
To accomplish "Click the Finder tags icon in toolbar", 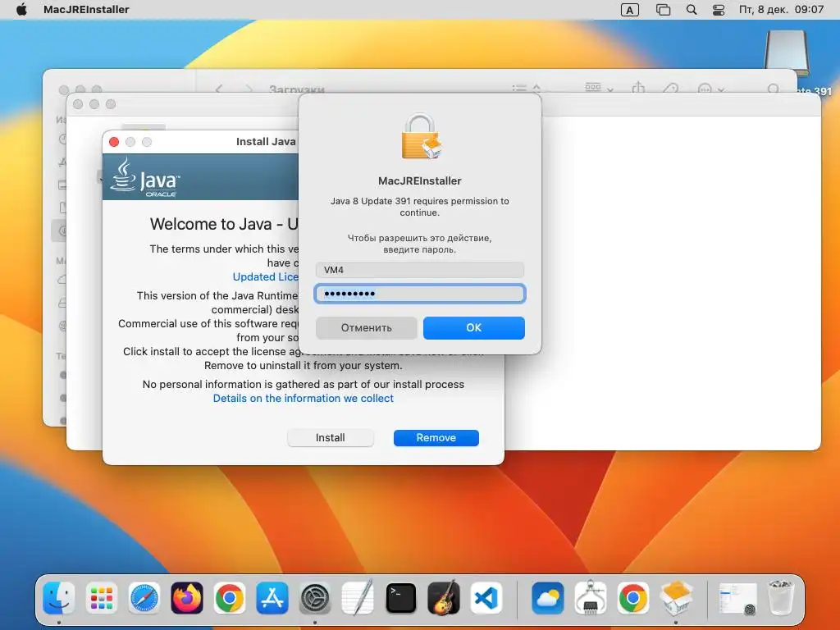I will click(670, 89).
